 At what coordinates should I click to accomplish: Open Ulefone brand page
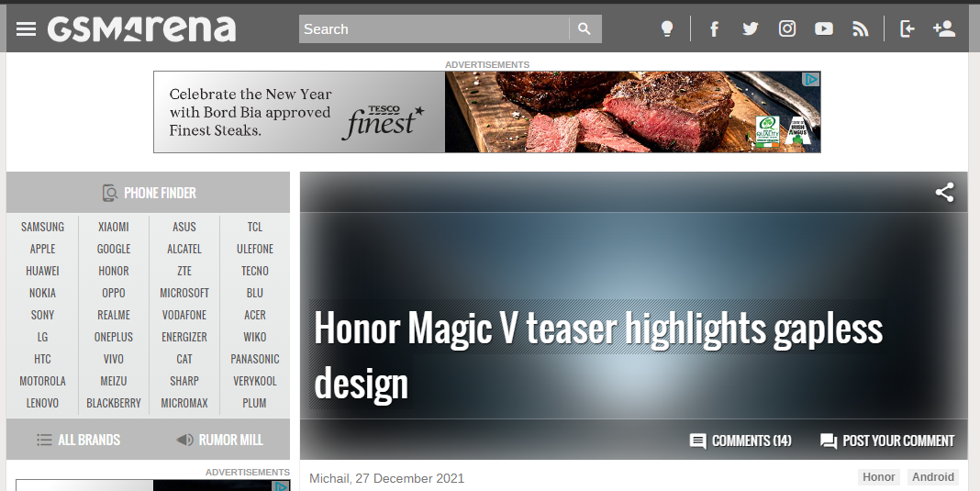[255, 249]
